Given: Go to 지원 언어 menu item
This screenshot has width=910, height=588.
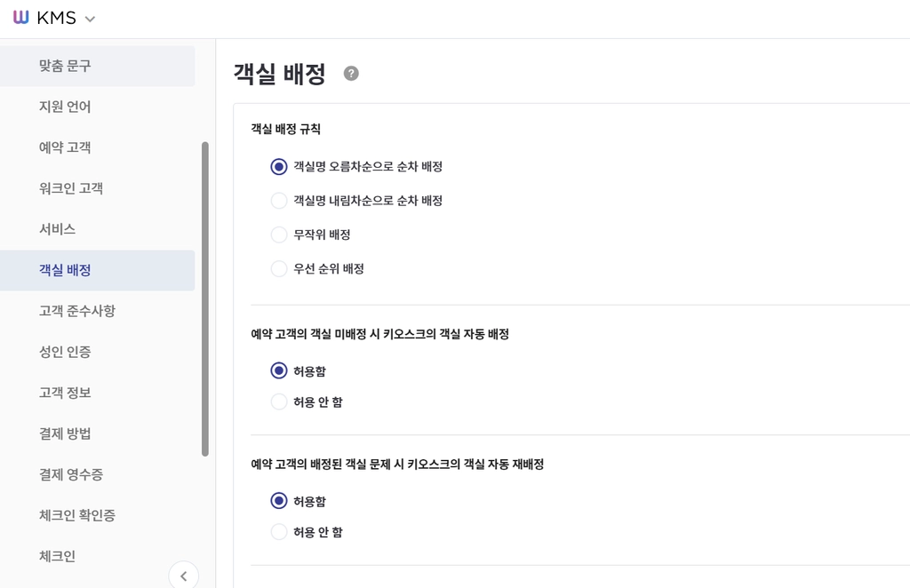Looking at the screenshot, I should pos(98,107).
